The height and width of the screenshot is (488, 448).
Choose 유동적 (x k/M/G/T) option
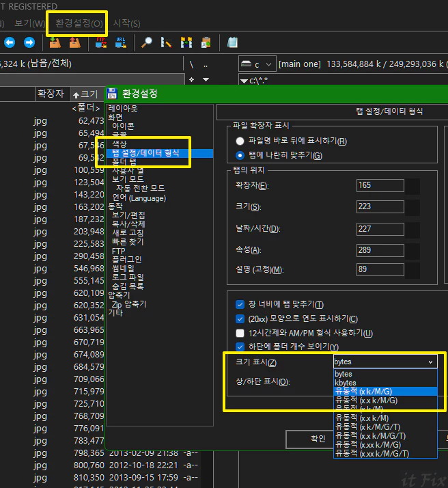point(385,426)
